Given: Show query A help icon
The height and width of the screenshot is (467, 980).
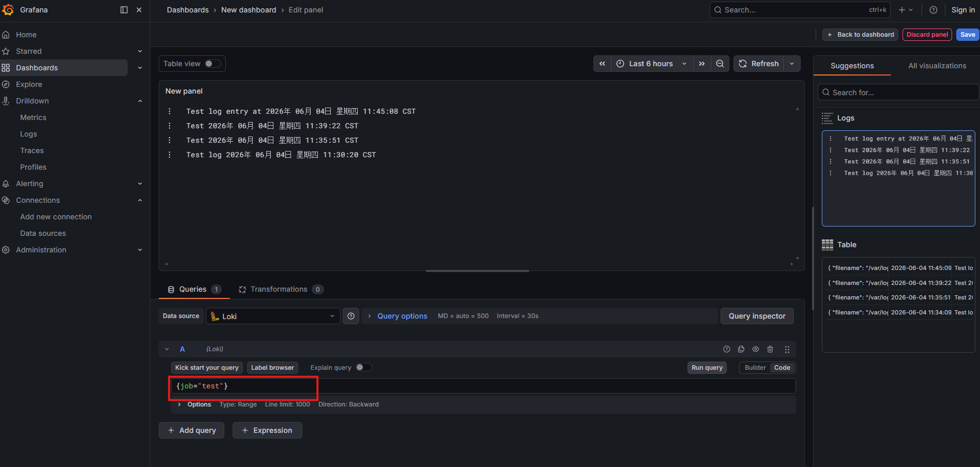Looking at the screenshot, I should [x=727, y=349].
